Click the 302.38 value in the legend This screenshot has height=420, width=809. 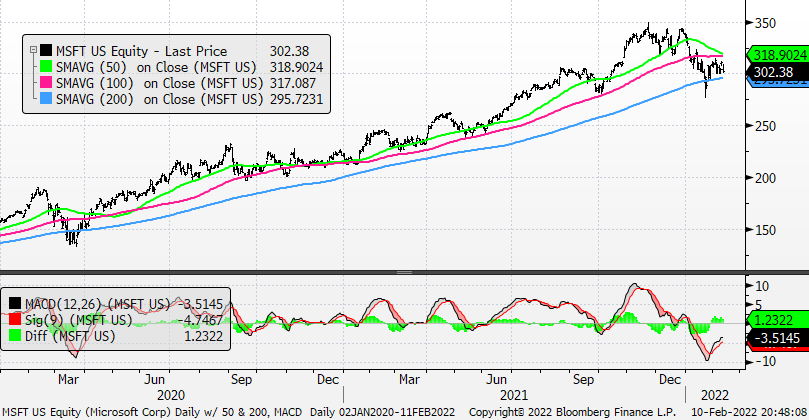(289, 51)
